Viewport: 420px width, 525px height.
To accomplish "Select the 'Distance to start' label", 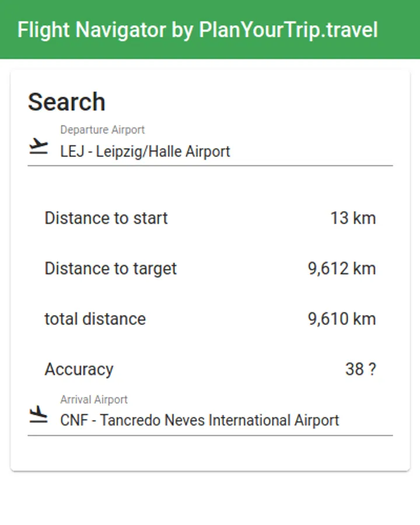I will pos(106,218).
